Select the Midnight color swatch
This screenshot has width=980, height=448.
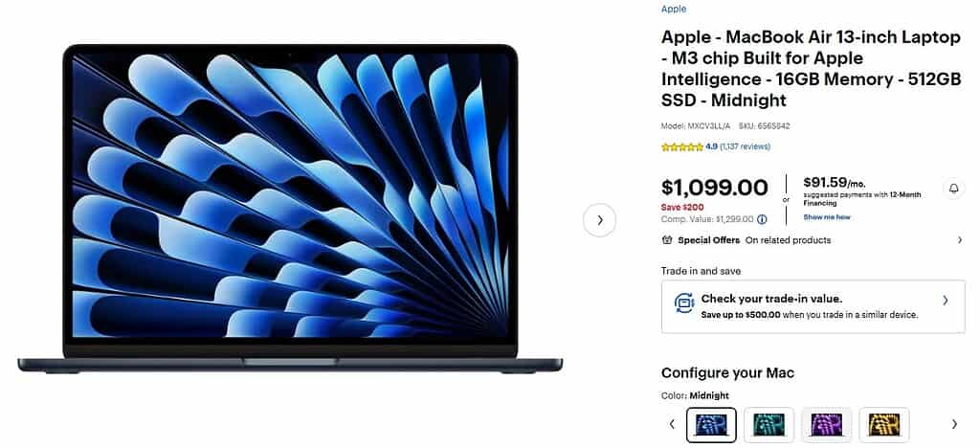[711, 425]
